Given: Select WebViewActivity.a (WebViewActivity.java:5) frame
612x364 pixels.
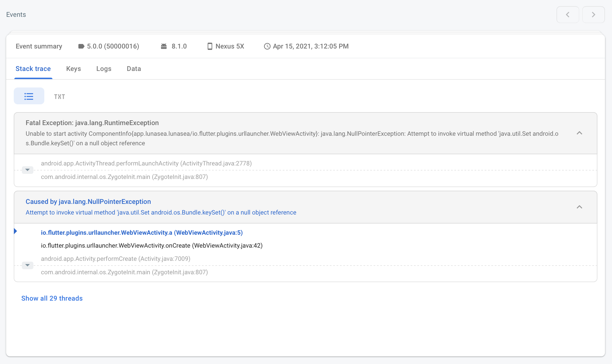Looking at the screenshot, I should [142, 232].
